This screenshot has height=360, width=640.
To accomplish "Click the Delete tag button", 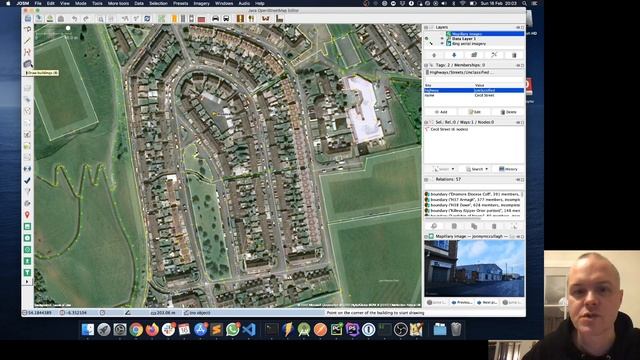I will pos(508,112).
